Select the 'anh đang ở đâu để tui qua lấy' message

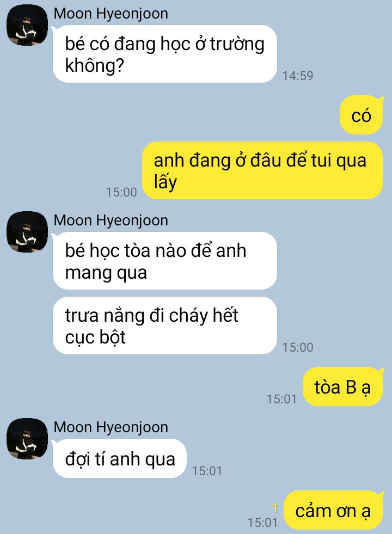pyautogui.click(x=262, y=170)
